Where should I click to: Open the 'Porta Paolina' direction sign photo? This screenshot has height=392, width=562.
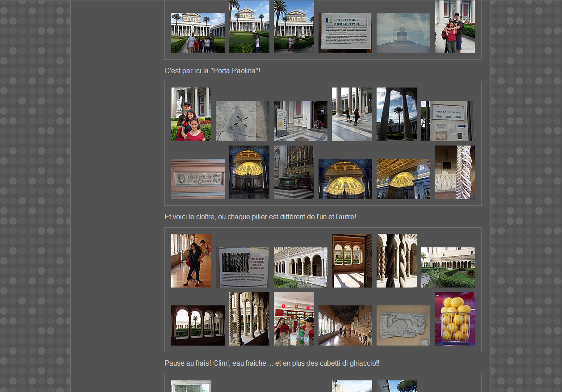[448, 121]
